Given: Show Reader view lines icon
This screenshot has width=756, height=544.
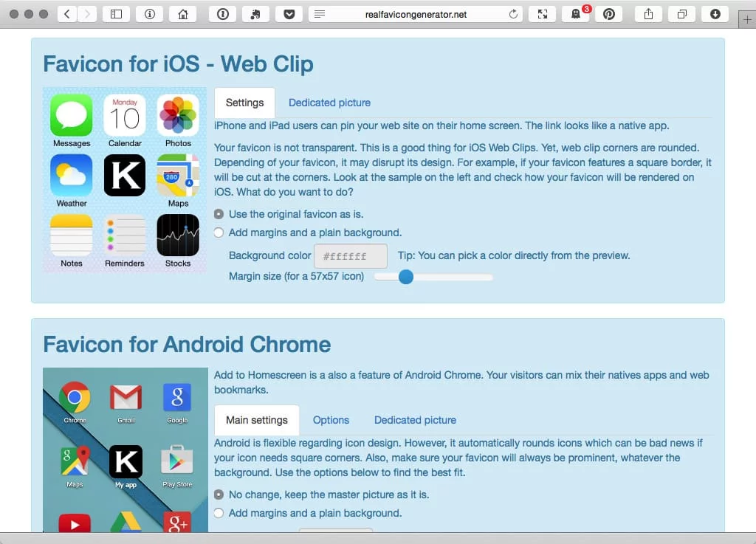Looking at the screenshot, I should point(319,15).
